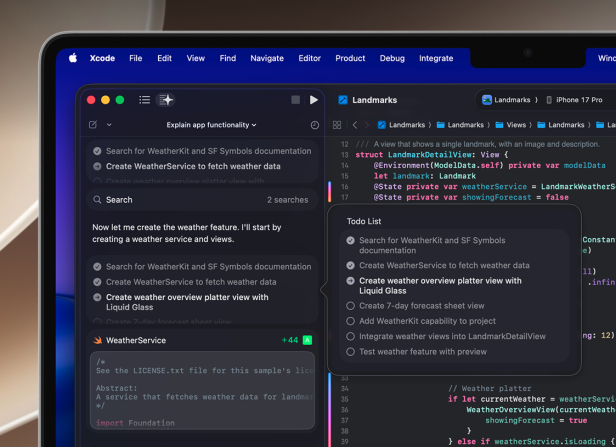Open the Product menu

(350, 58)
